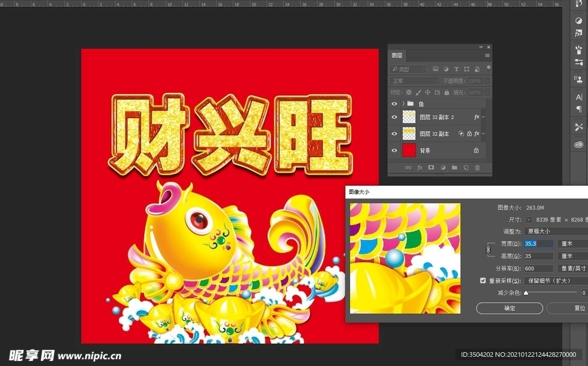Open the Character panel icon

(578, 97)
